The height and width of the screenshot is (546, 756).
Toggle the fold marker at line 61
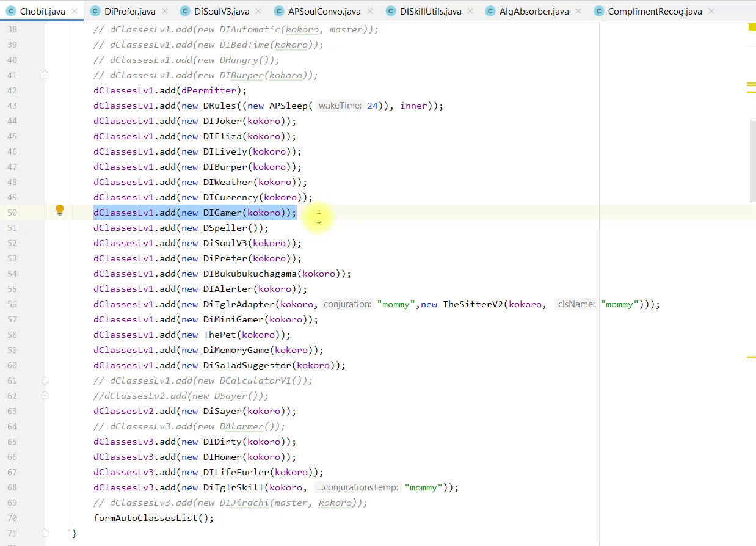(45, 380)
